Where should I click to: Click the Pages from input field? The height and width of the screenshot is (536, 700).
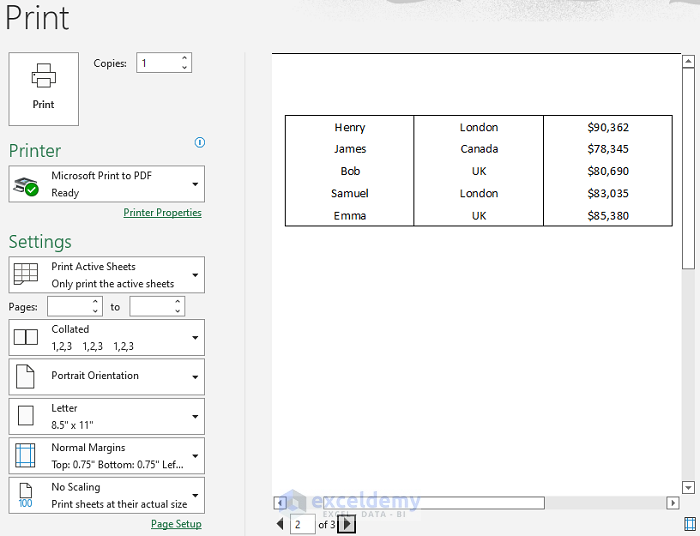click(x=70, y=307)
